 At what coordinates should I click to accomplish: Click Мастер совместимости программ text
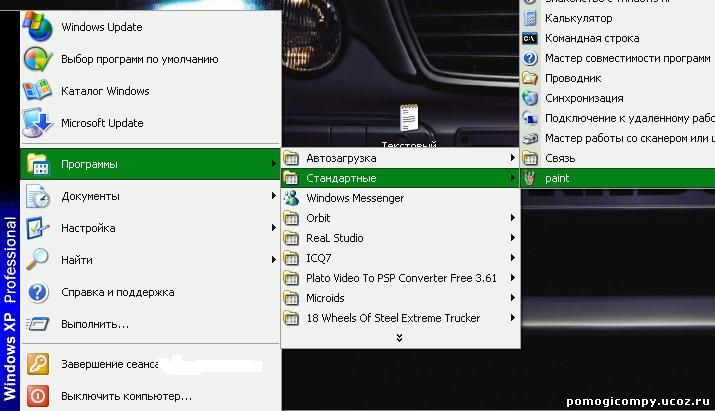coord(627,58)
